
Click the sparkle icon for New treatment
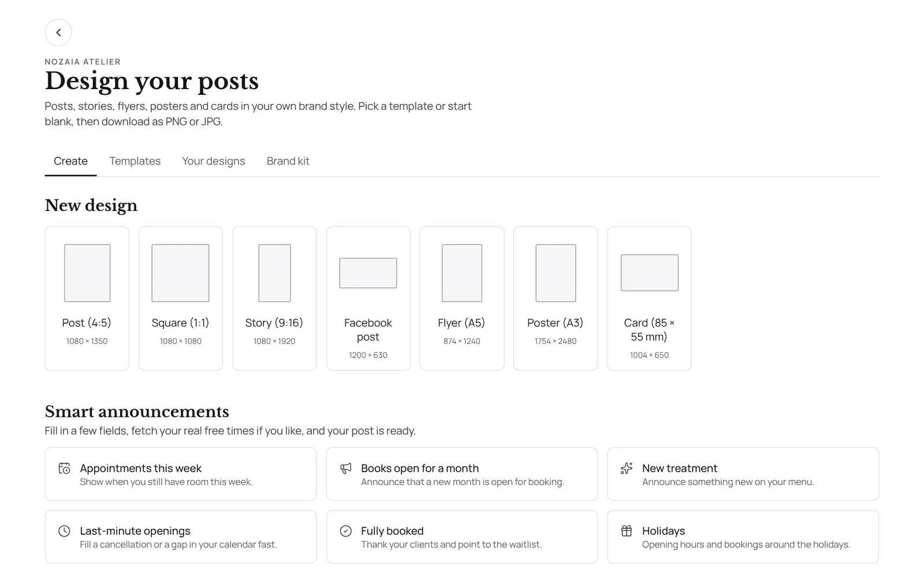click(x=627, y=468)
